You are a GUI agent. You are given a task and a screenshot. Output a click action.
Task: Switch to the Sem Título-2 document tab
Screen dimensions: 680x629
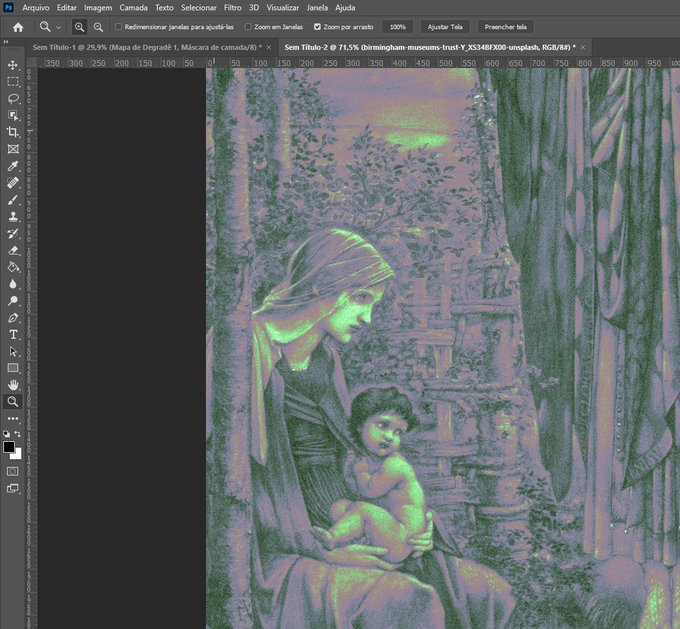[x=430, y=47]
